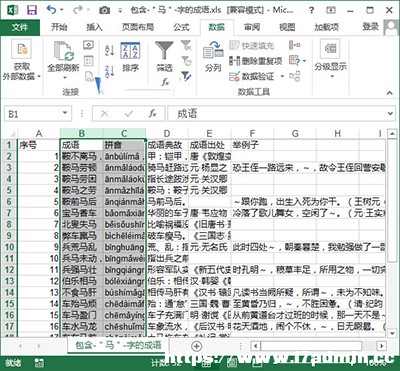
Task: Click the camera icon in quick access toolbar
Action: (x=105, y=10)
